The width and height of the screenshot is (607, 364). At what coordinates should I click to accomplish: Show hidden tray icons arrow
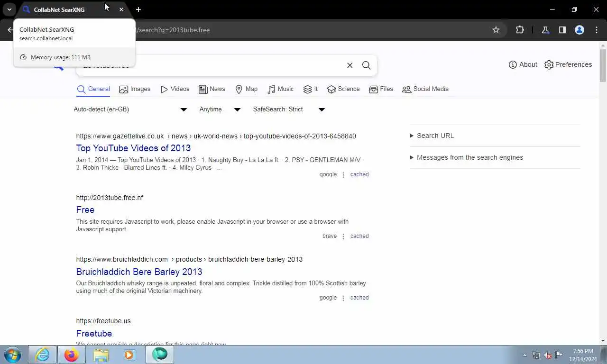524,355
